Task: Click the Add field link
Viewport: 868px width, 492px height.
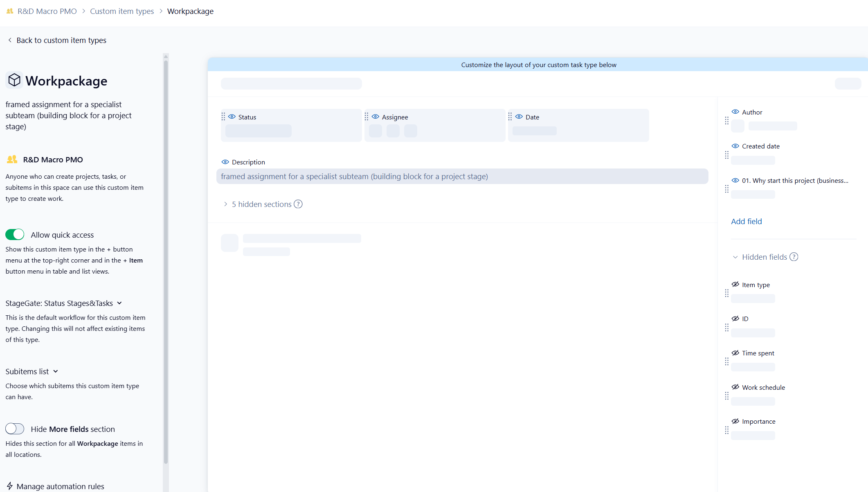Action: click(x=746, y=221)
